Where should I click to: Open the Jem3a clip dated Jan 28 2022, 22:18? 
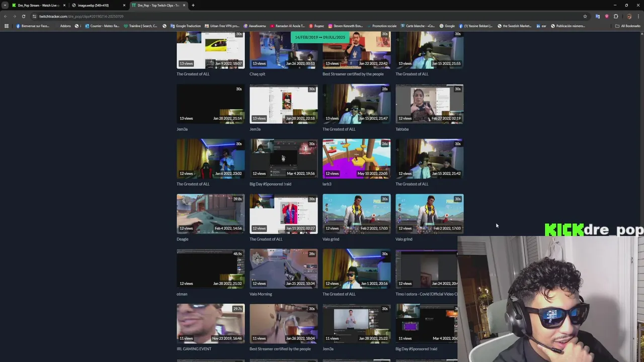point(283,104)
